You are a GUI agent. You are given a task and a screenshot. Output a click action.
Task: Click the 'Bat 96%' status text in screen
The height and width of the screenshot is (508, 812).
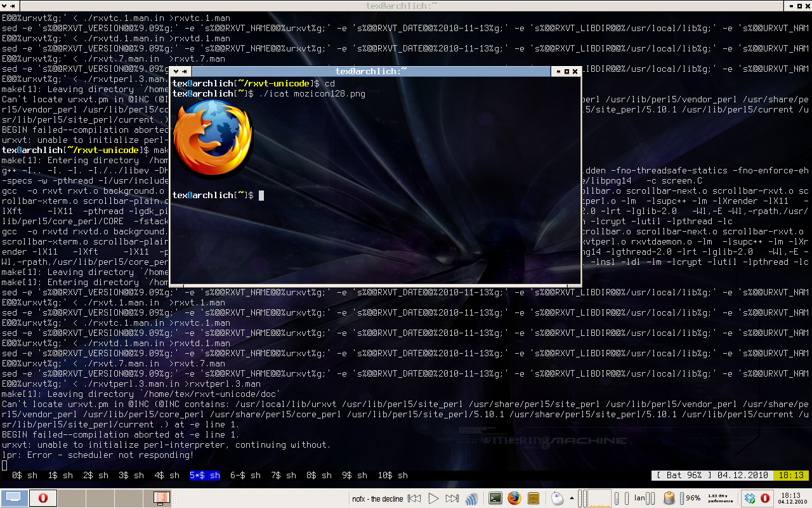pos(684,475)
